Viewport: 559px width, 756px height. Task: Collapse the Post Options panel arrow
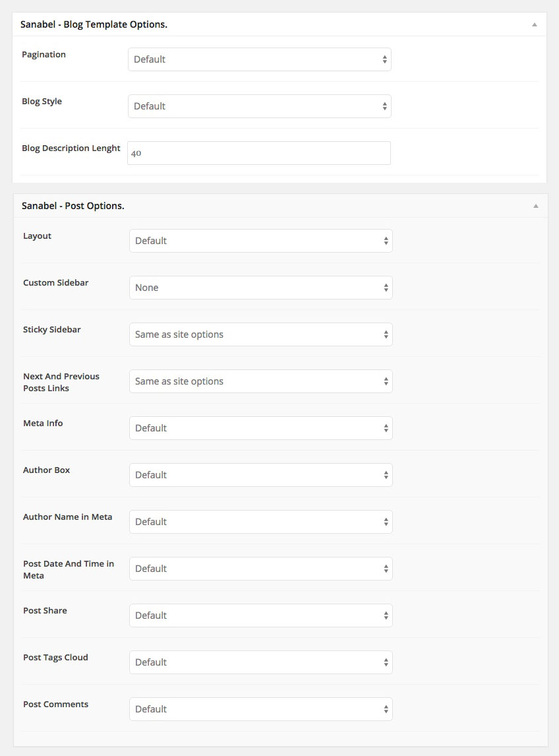(x=536, y=206)
